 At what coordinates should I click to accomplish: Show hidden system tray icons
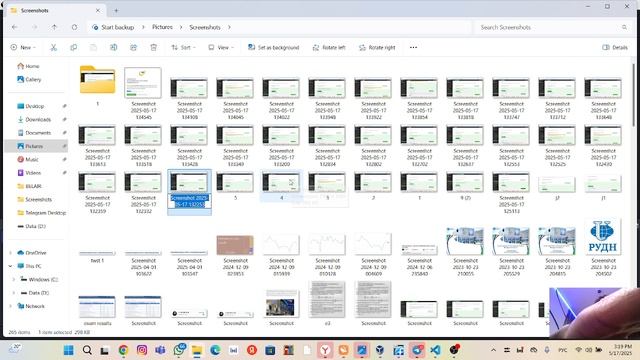493,350
